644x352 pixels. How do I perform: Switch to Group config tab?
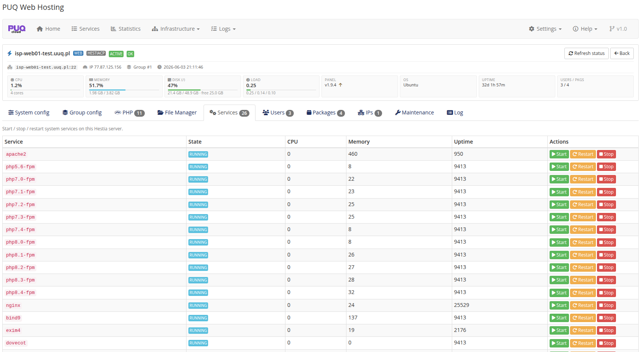click(82, 113)
